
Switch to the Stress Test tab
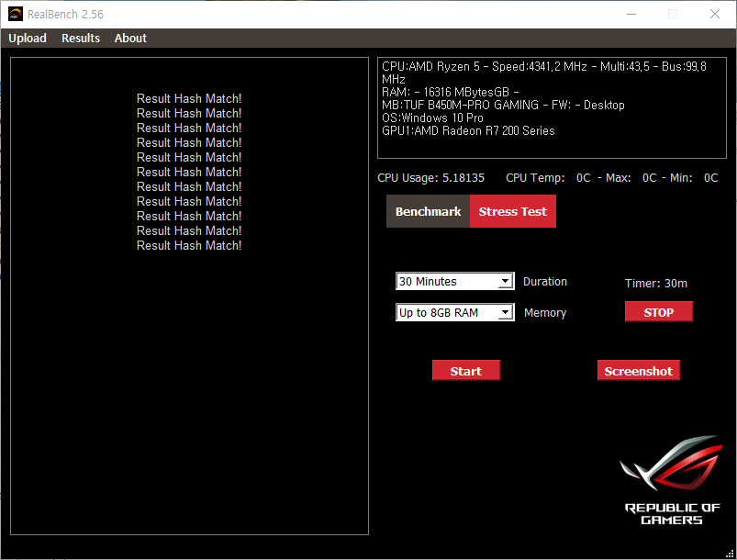click(513, 211)
